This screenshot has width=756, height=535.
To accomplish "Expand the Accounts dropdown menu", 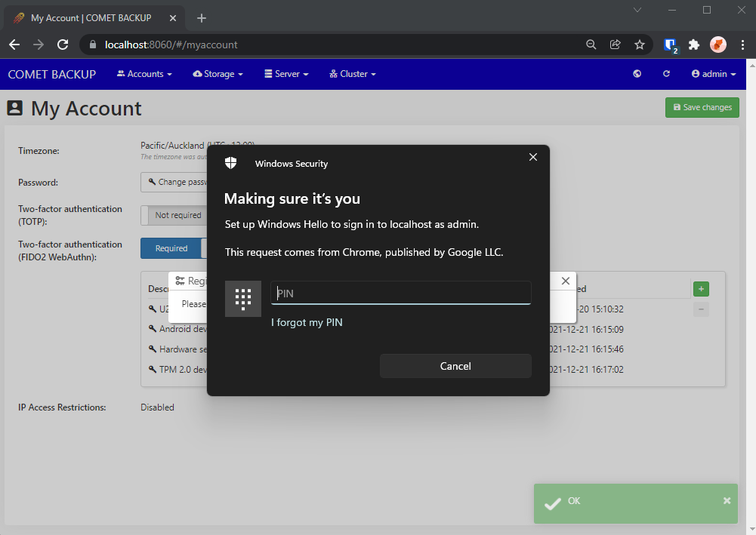I will coord(144,74).
